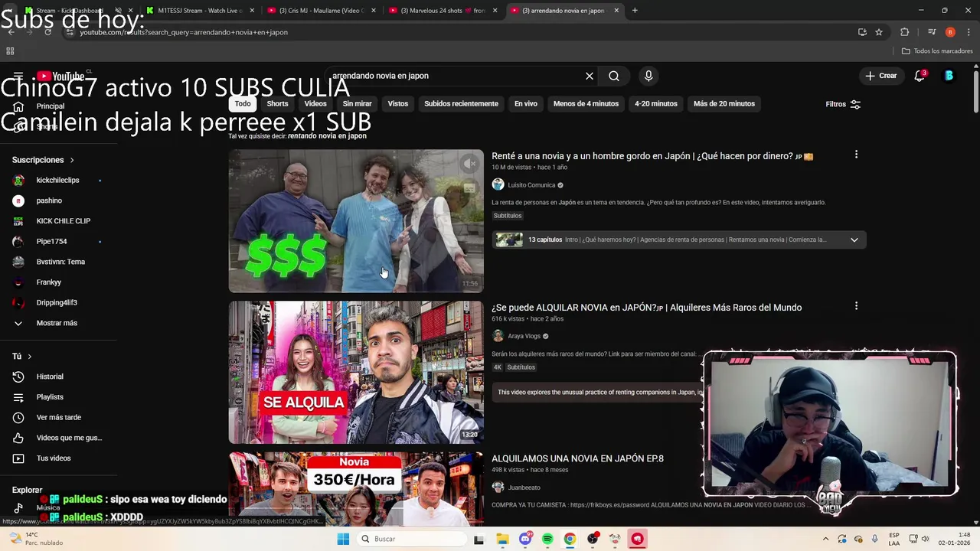Screen dimensions: 980x551
Task: Switch to Cris MJ - Maullame tab
Action: tap(321, 11)
